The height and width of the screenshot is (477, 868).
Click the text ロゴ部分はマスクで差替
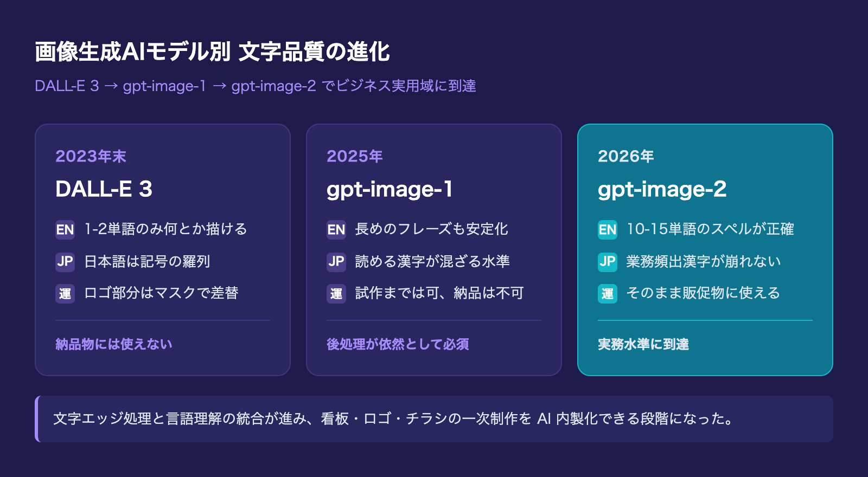161,293
